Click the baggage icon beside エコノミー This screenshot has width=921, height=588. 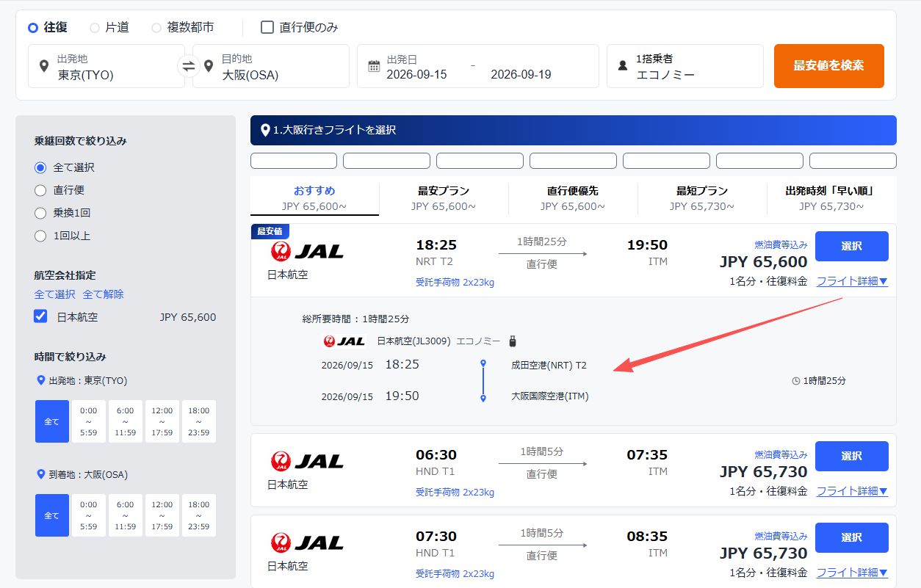click(513, 341)
